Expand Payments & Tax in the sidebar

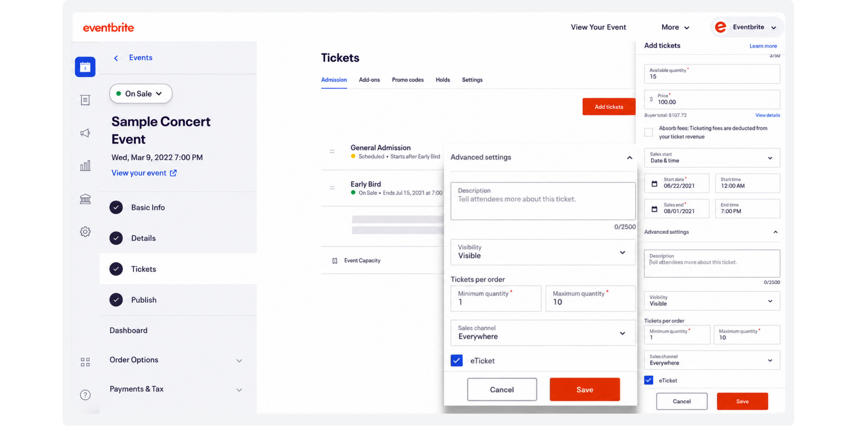239,390
